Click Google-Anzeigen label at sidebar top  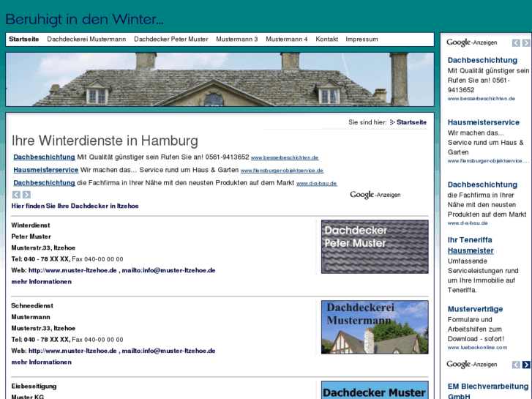[471, 42]
